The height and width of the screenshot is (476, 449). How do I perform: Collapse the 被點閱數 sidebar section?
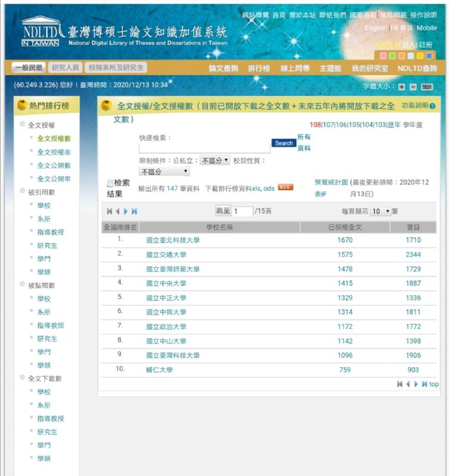click(x=22, y=284)
